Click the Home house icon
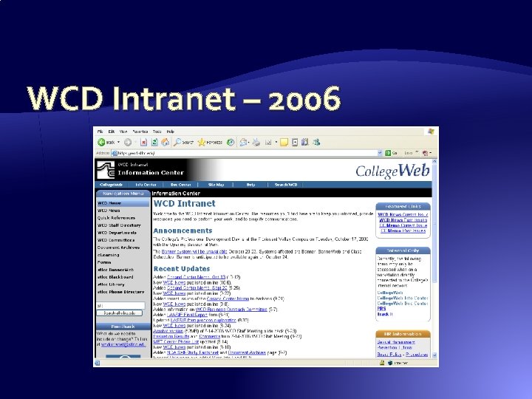Screen dimensions: 532x399 click(x=165, y=143)
